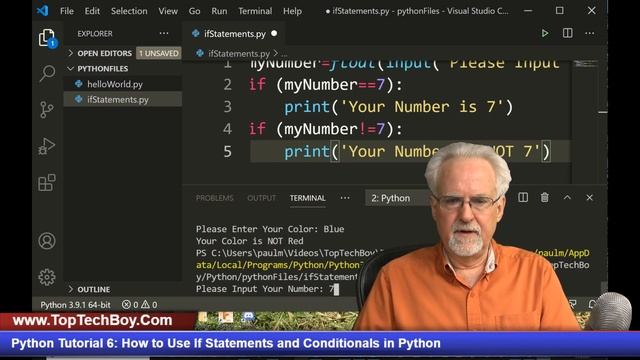
Task: Open Extensions view
Action: pyautogui.click(x=47, y=182)
